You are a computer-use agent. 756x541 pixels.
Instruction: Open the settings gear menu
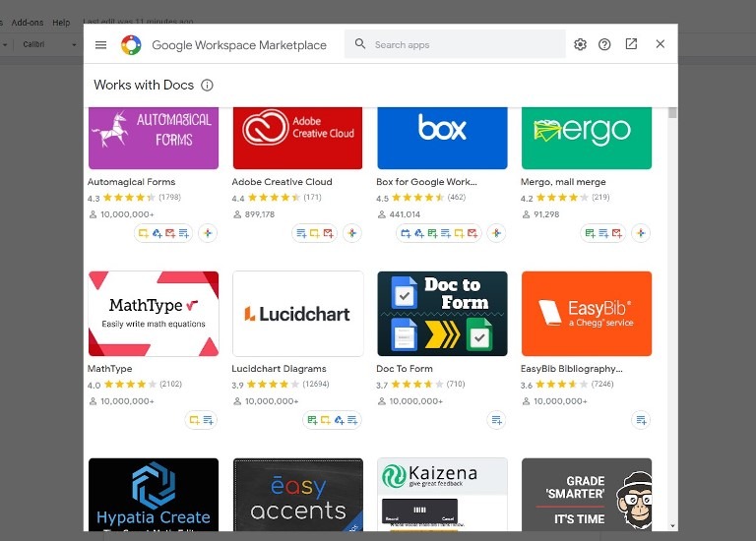tap(580, 44)
